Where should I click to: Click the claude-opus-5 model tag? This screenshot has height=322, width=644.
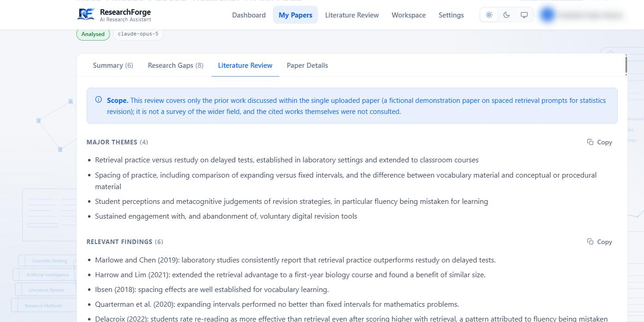pyautogui.click(x=138, y=34)
